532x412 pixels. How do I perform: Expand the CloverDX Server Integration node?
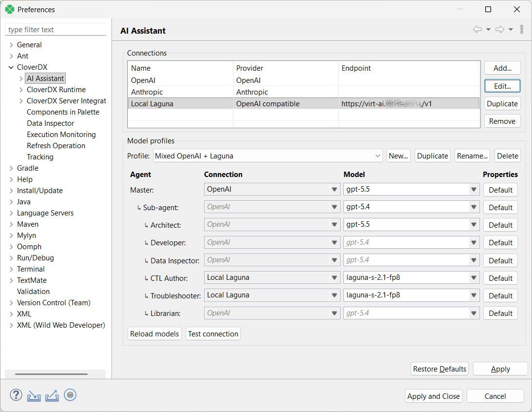[x=21, y=101]
